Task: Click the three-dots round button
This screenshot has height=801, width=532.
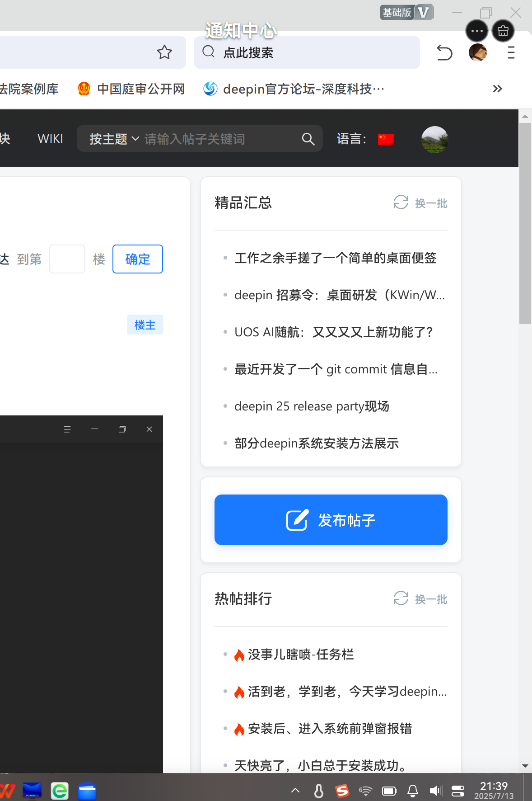Action: tap(477, 31)
